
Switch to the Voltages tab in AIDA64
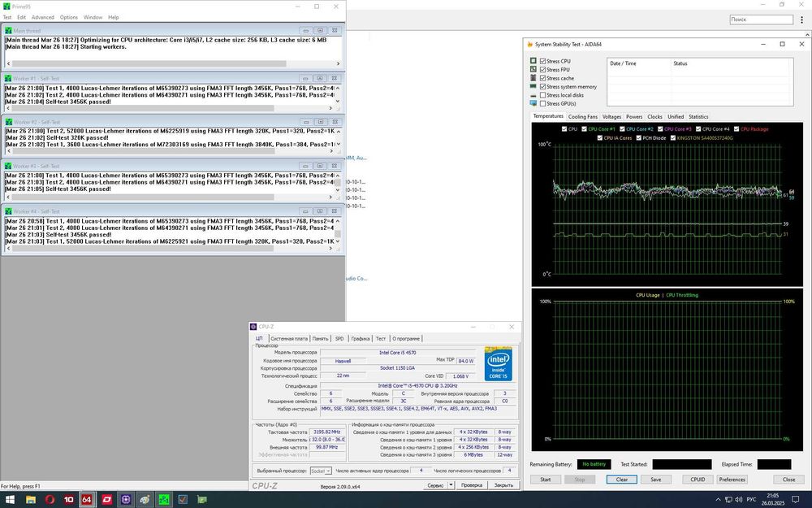(x=611, y=116)
